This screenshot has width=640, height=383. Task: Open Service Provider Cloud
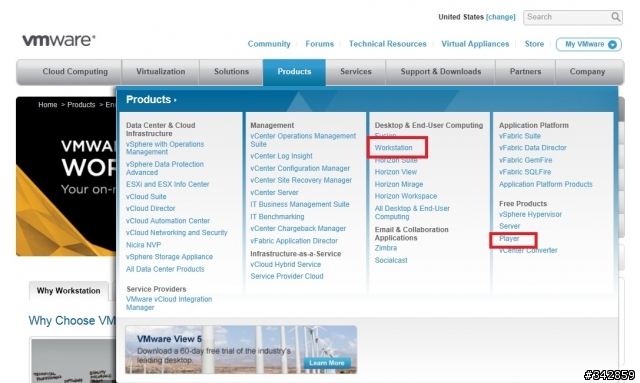pyautogui.click(x=287, y=276)
